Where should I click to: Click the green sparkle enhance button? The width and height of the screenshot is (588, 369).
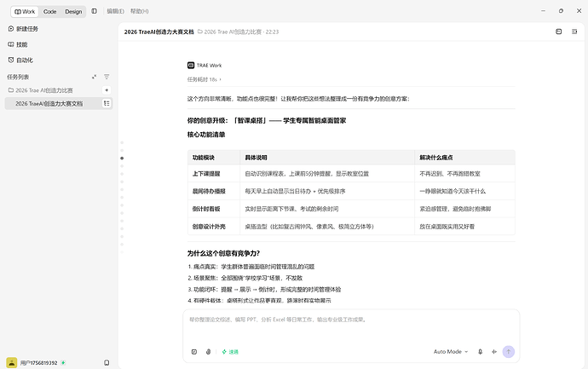[230, 352]
